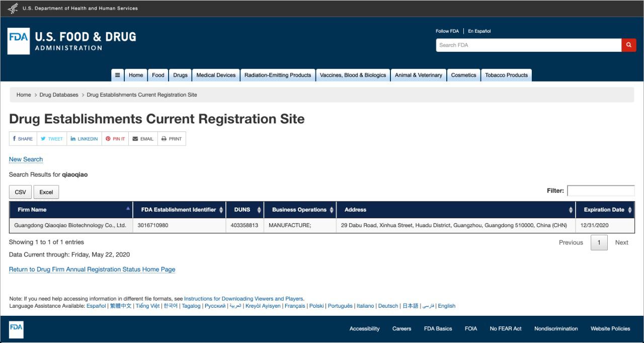Image resolution: width=644 pixels, height=343 pixels.
Task: Open Accessibility footer link
Action: point(365,329)
